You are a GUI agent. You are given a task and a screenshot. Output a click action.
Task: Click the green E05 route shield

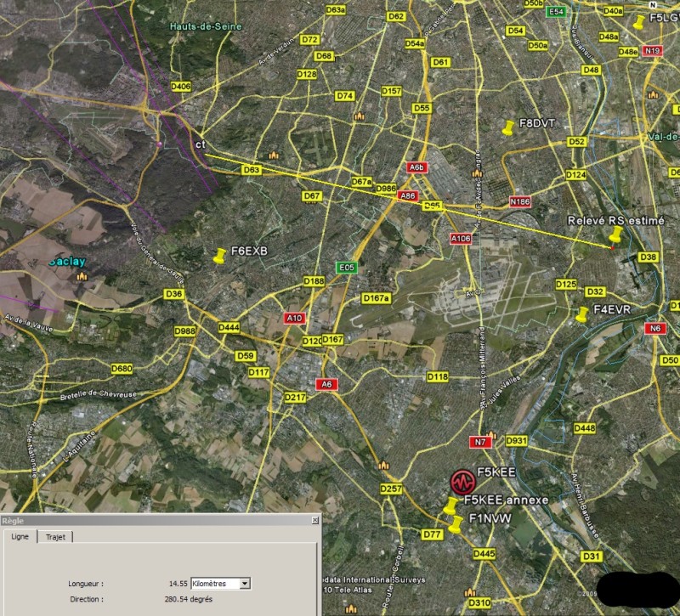[x=347, y=268]
